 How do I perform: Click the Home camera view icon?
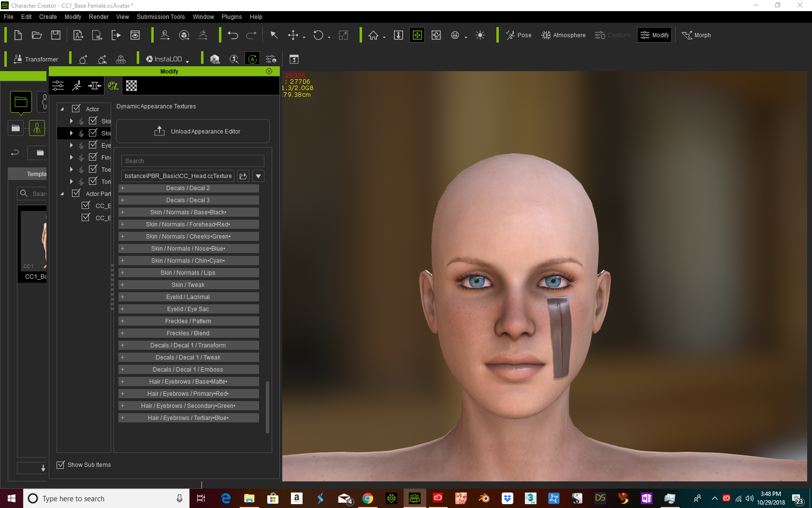[373, 35]
